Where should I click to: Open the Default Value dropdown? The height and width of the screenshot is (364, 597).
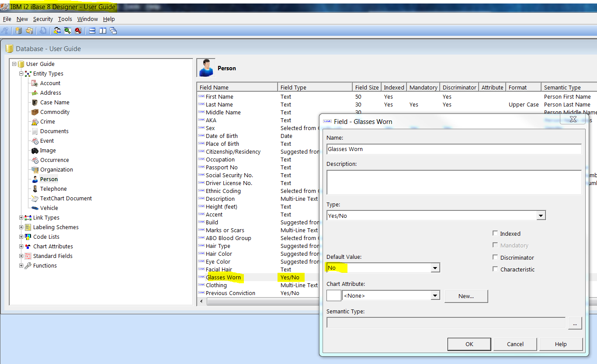click(x=435, y=268)
